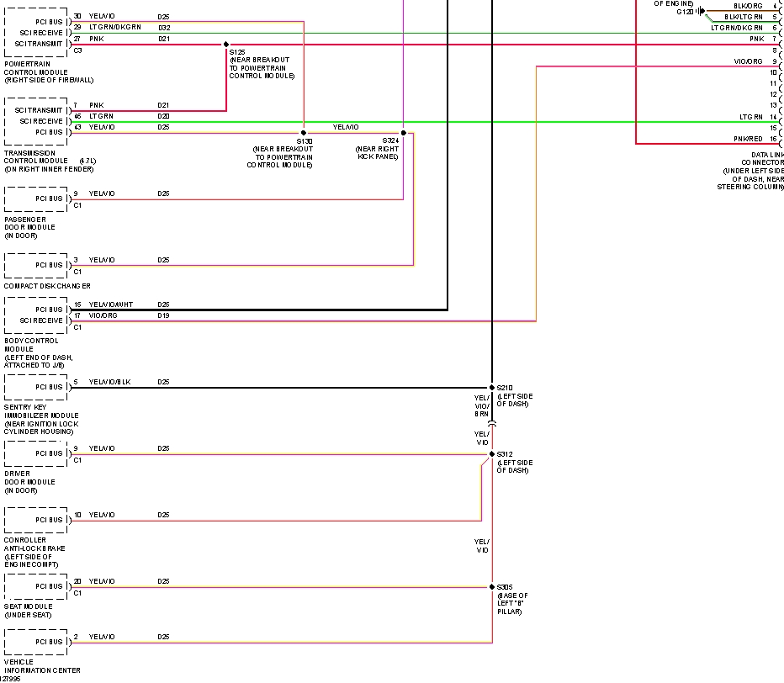The image size is (784, 683).
Task: Select LT GRN at Transmission module pin 46
Action: [x=102, y=116]
